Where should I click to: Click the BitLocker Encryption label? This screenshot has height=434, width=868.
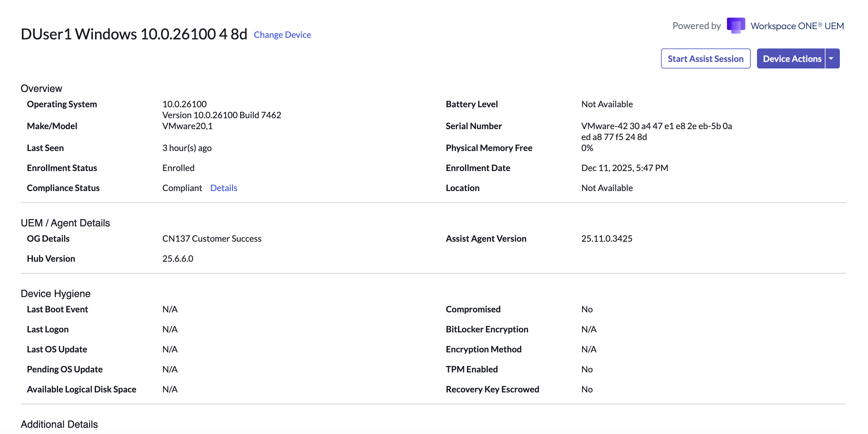pyautogui.click(x=487, y=329)
